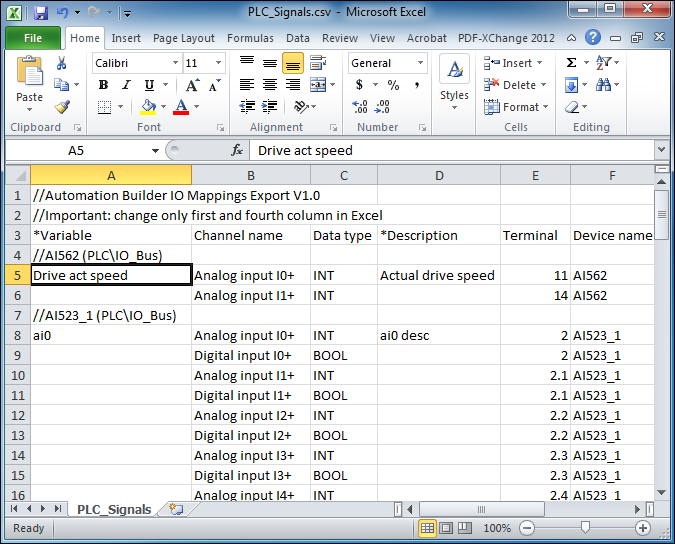Open Fill Color yellow swatch
This screenshot has width=675, height=544.
coord(148,106)
